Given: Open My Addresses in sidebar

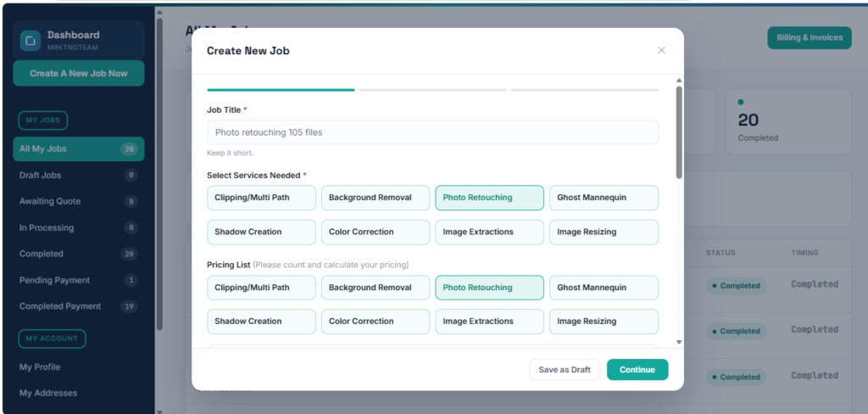Looking at the screenshot, I should [x=79, y=393].
